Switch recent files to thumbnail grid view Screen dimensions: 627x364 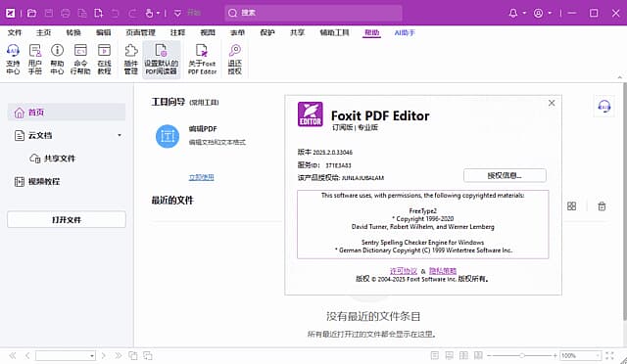coord(571,206)
